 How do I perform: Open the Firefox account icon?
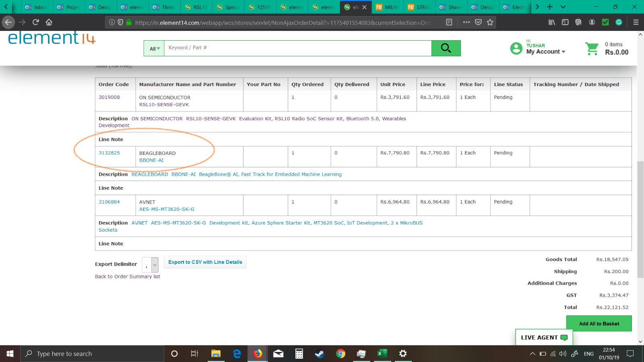[x=592, y=22]
